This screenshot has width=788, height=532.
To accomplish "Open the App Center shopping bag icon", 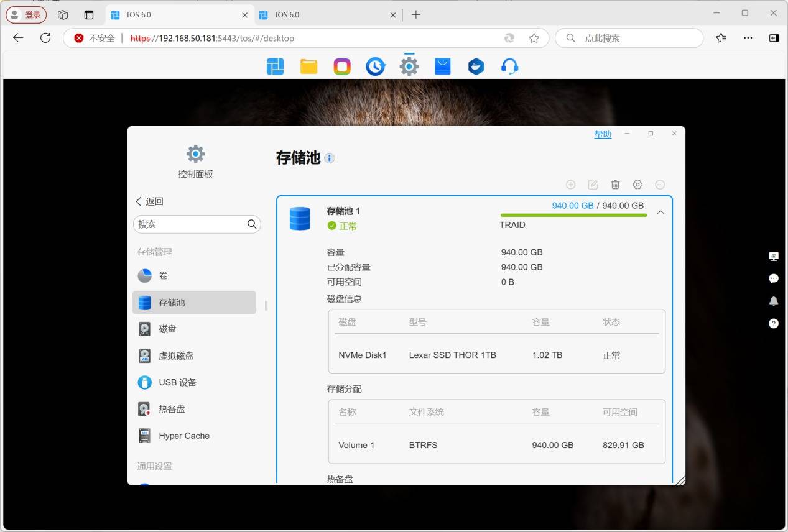I will 442,66.
